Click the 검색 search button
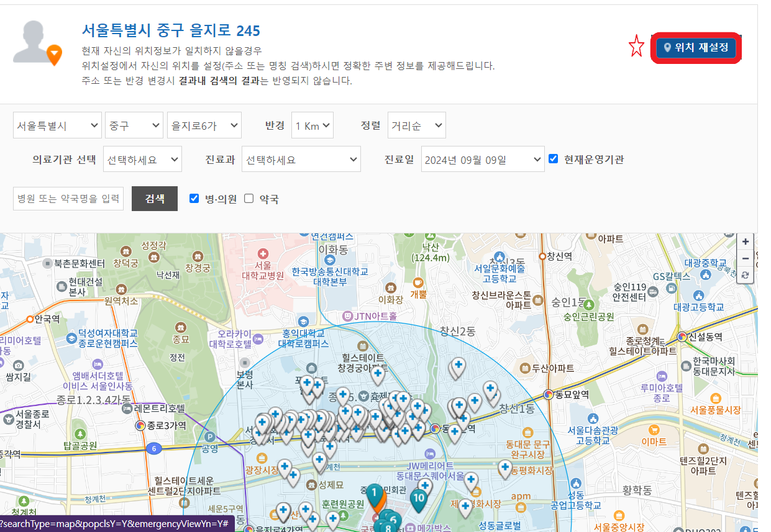The width and height of the screenshot is (771, 532). pos(155,199)
